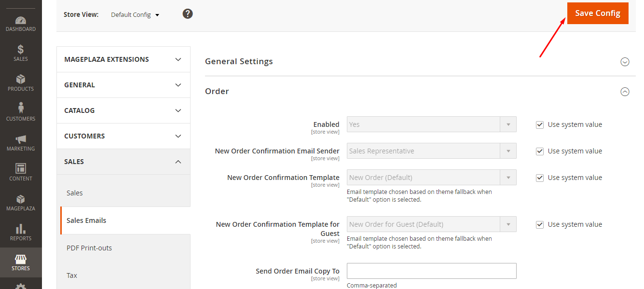
Task: Click the Send Order Email Copy To field
Action: coord(431,271)
